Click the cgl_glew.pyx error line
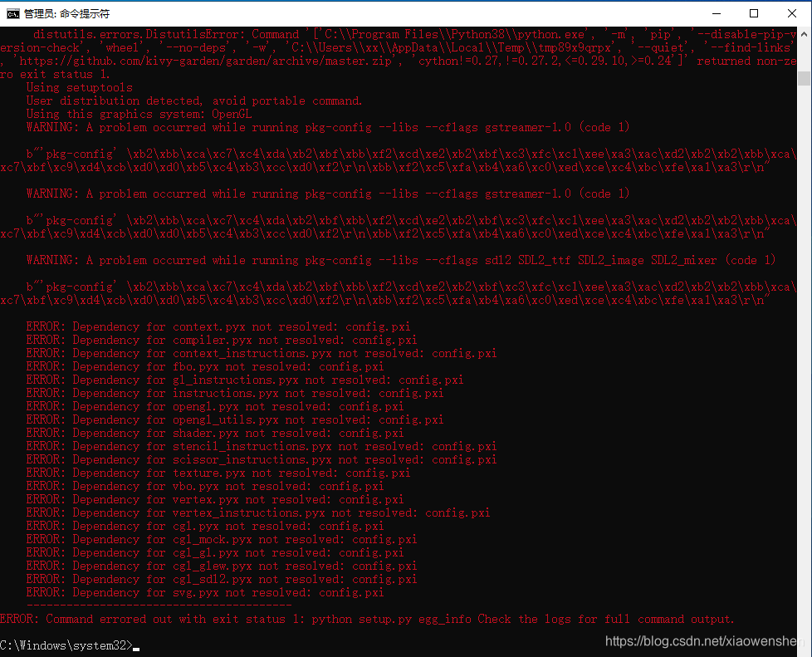This screenshot has width=812, height=657. pyautogui.click(x=222, y=566)
